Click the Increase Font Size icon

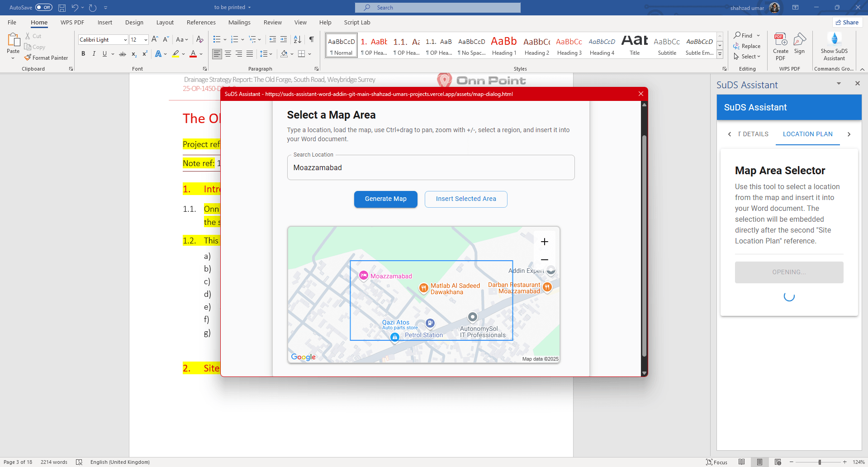tap(155, 39)
